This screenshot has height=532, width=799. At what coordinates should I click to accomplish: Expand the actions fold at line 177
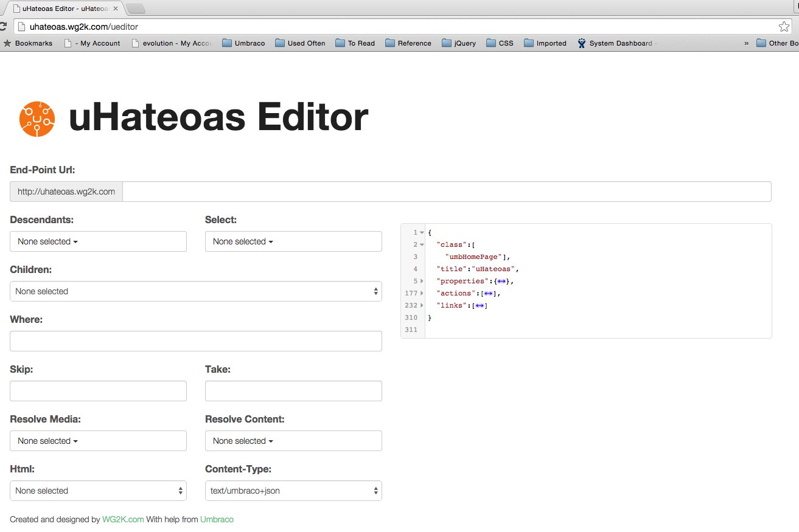click(422, 293)
